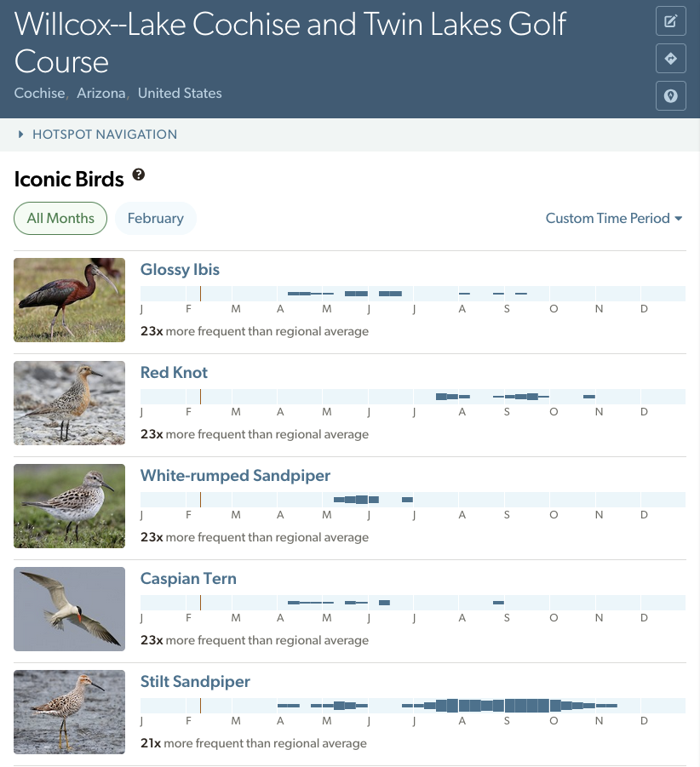Image resolution: width=700 pixels, height=767 pixels.
Task: Open the White-rumped Sandpiper species link
Action: click(x=235, y=476)
